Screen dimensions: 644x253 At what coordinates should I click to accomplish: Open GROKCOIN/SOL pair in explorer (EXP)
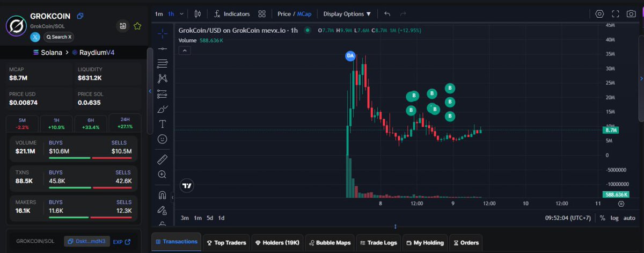pyautogui.click(x=122, y=242)
